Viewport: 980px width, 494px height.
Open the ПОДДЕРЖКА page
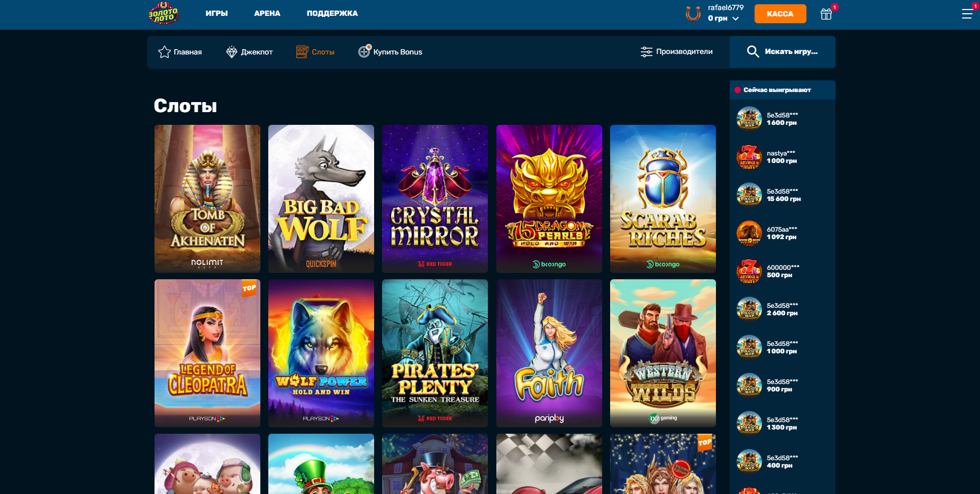pyautogui.click(x=332, y=13)
